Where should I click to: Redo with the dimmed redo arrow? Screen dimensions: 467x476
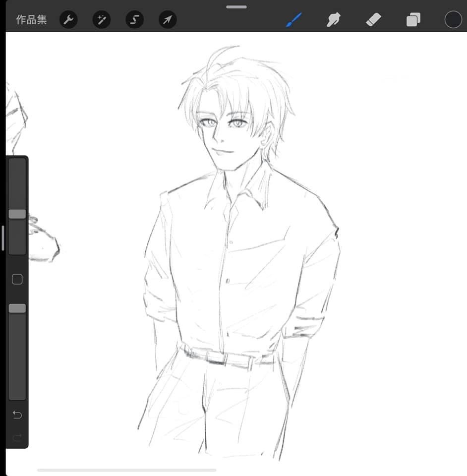tap(17, 437)
